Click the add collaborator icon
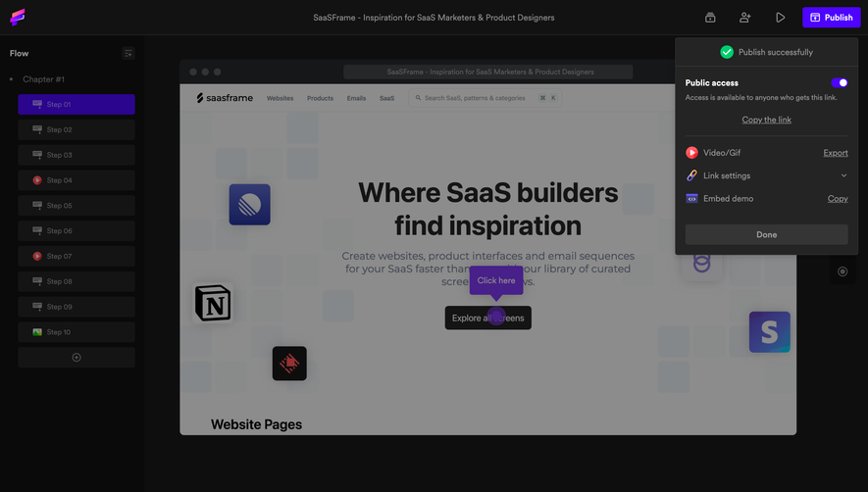The image size is (868, 492). click(745, 18)
